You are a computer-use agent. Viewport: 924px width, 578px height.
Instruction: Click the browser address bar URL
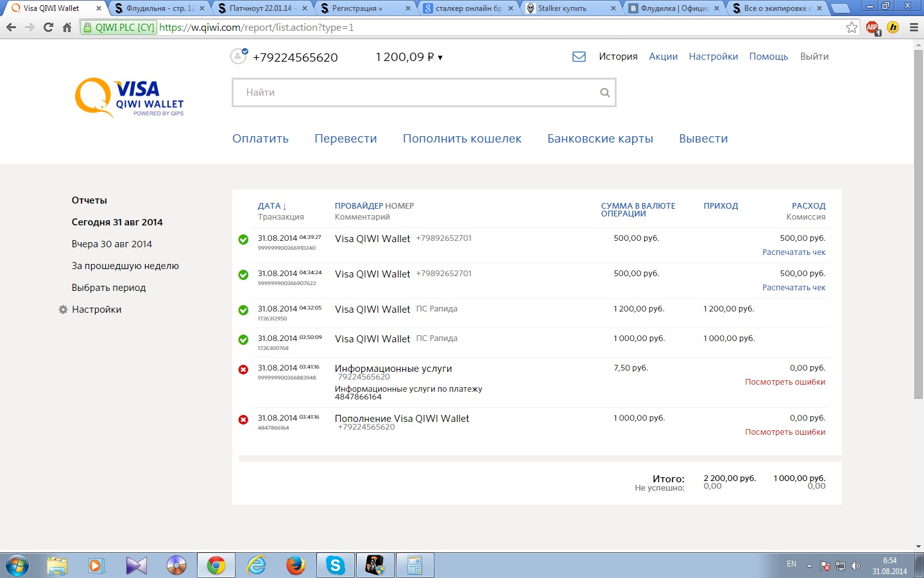256,28
